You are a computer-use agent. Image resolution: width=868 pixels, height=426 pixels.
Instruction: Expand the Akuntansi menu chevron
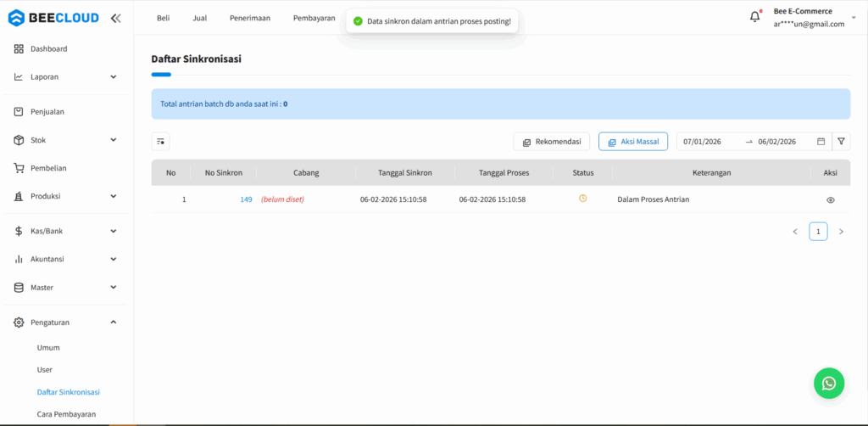tap(114, 260)
